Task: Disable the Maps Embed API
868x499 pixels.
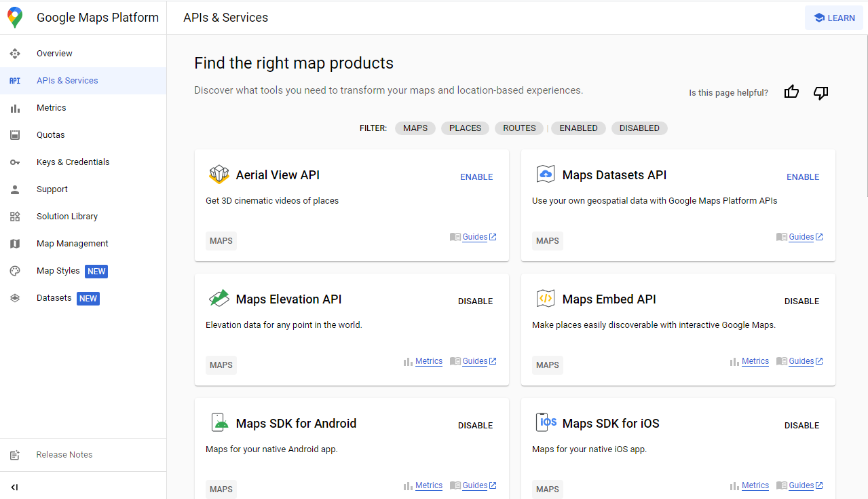Action: point(801,301)
